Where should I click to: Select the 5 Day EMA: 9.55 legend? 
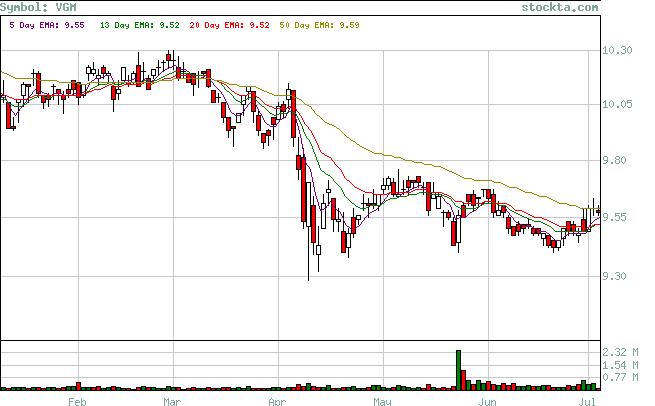[x=47, y=25]
